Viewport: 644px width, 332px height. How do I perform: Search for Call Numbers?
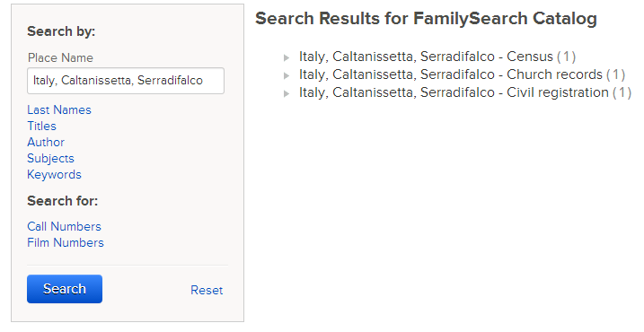point(64,226)
